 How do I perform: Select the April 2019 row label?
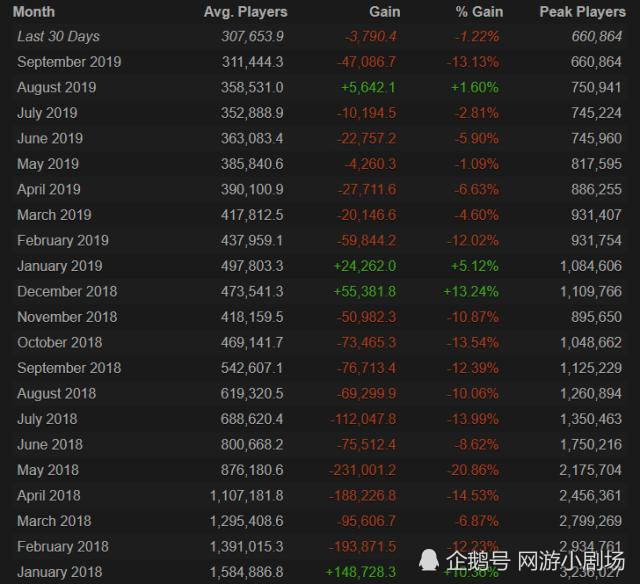[x=49, y=190]
